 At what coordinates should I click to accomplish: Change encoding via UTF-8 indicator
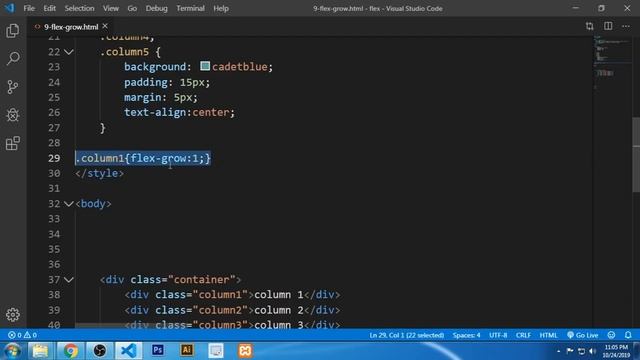coord(498,335)
